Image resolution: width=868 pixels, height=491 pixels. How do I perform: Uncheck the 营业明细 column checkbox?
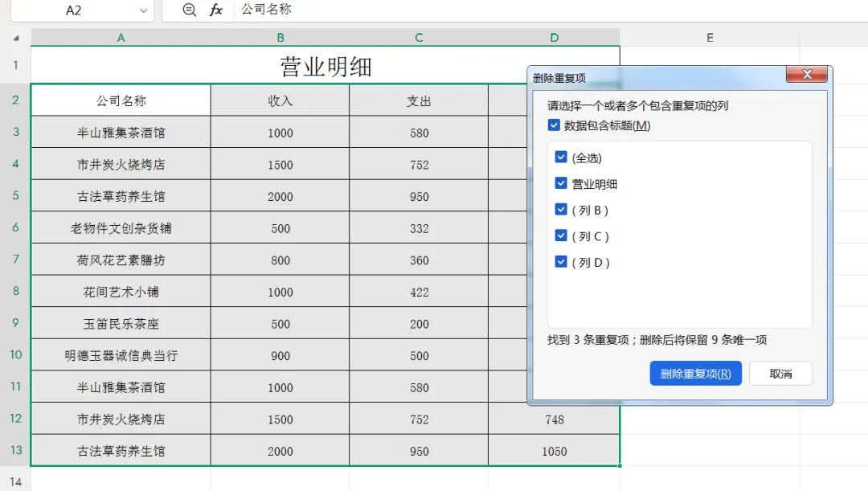pos(561,183)
